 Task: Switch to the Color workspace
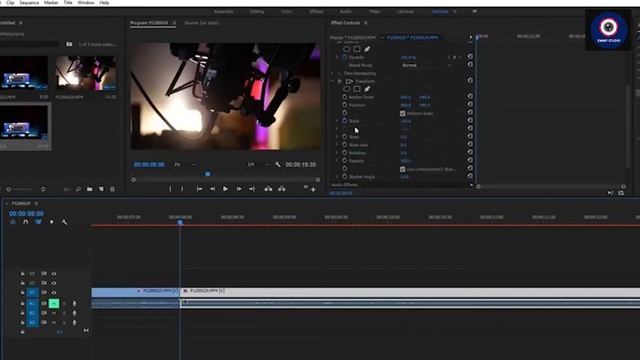click(287, 11)
